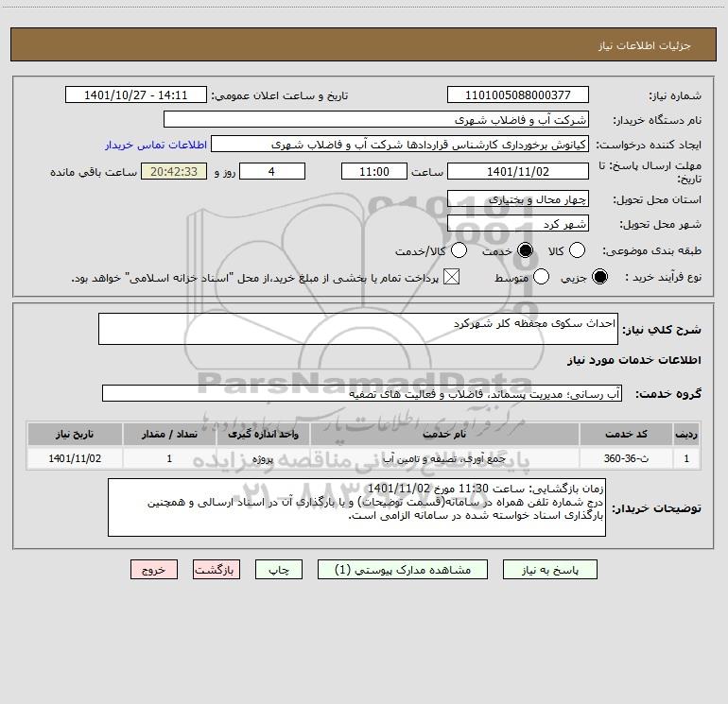Click the city field شهر کرد
The height and width of the screenshot is (704, 728).
click(x=518, y=223)
